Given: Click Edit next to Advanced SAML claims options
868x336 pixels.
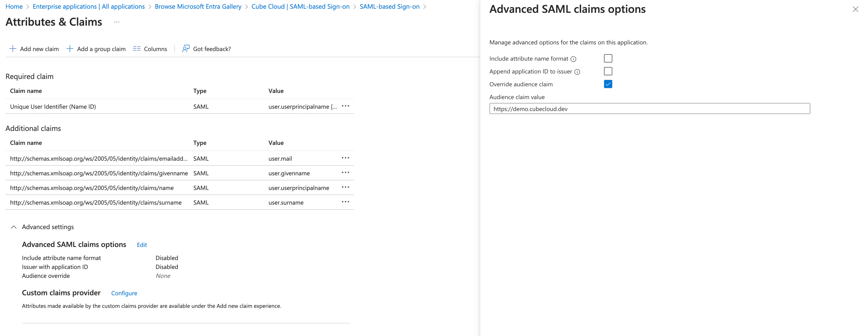Looking at the screenshot, I should pos(142,245).
